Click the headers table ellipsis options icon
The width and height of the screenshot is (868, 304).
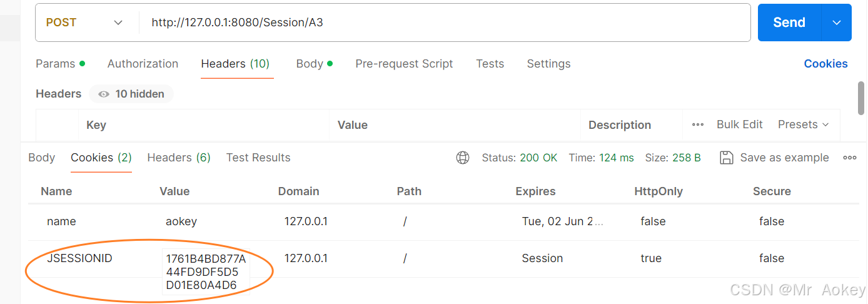point(698,124)
